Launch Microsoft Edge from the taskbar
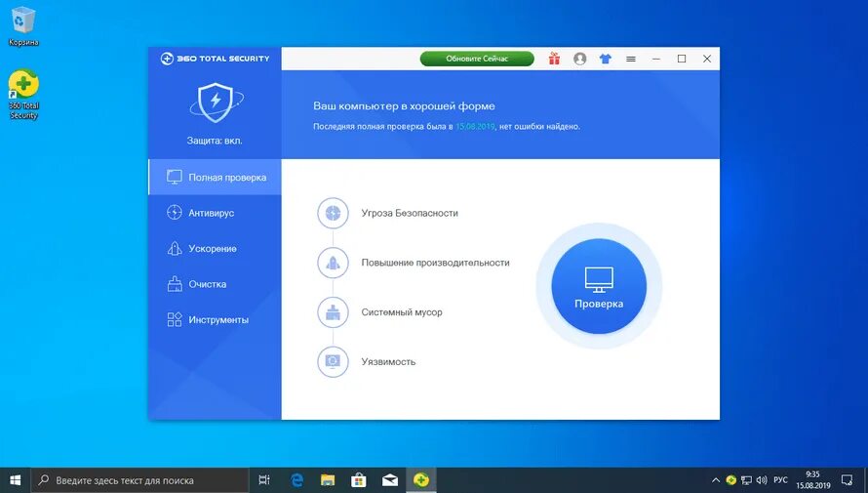Viewport: 868px width, 493px height. [x=297, y=480]
